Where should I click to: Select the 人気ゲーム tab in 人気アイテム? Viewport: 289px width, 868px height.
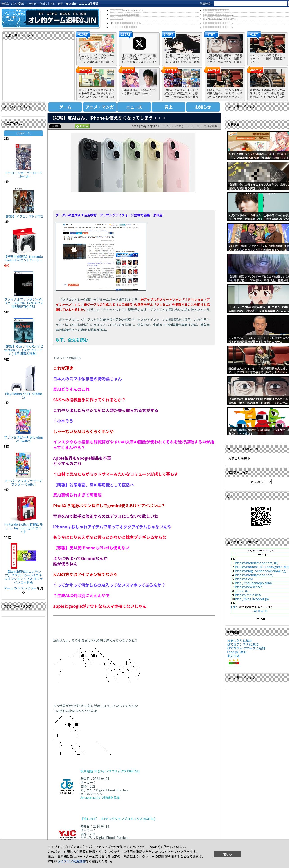pos(23,133)
